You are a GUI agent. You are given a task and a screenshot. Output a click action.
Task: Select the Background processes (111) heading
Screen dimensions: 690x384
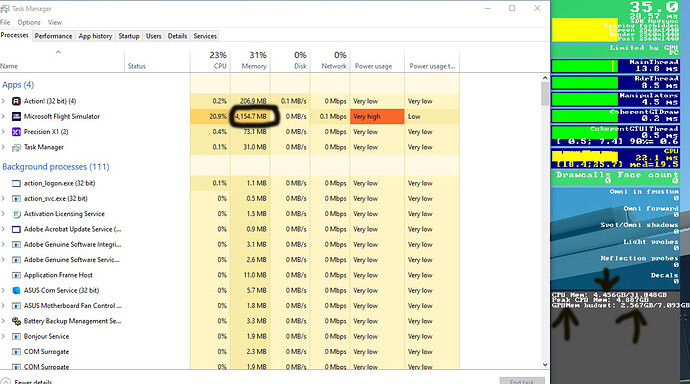point(56,167)
